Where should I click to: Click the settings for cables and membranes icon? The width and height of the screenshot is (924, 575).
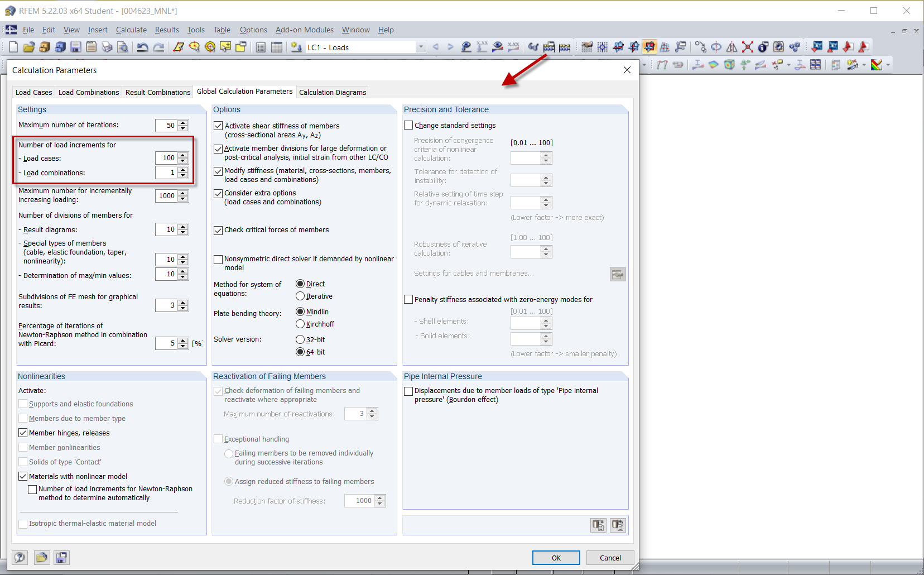click(x=618, y=274)
